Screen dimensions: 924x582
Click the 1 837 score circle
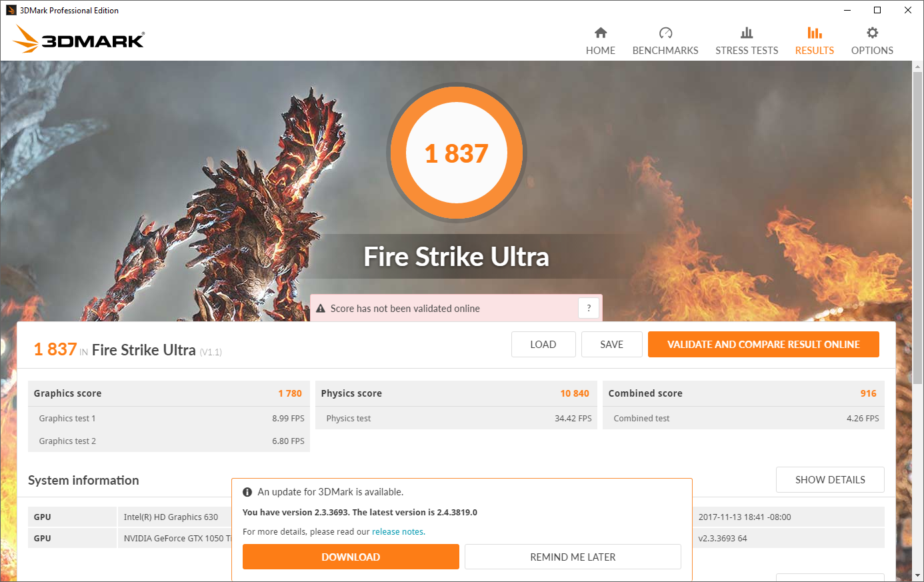click(x=457, y=153)
